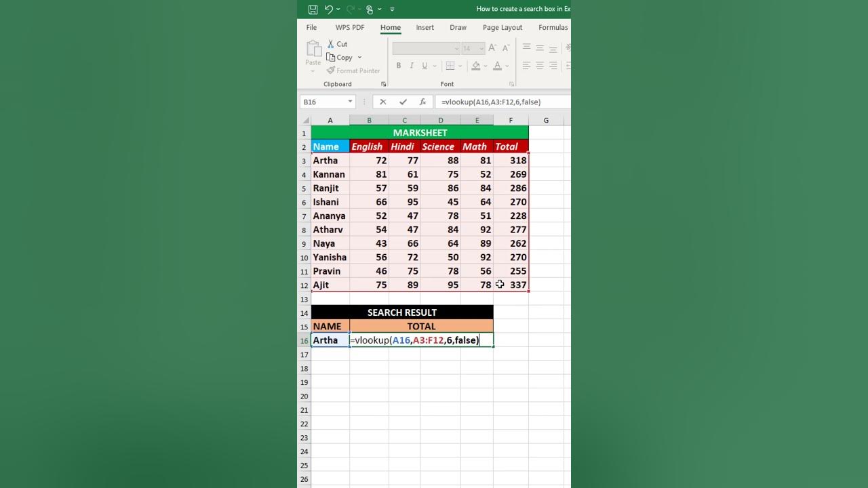Switch to the Draw tab
Screen dimensions: 868x488
[x=458, y=28]
